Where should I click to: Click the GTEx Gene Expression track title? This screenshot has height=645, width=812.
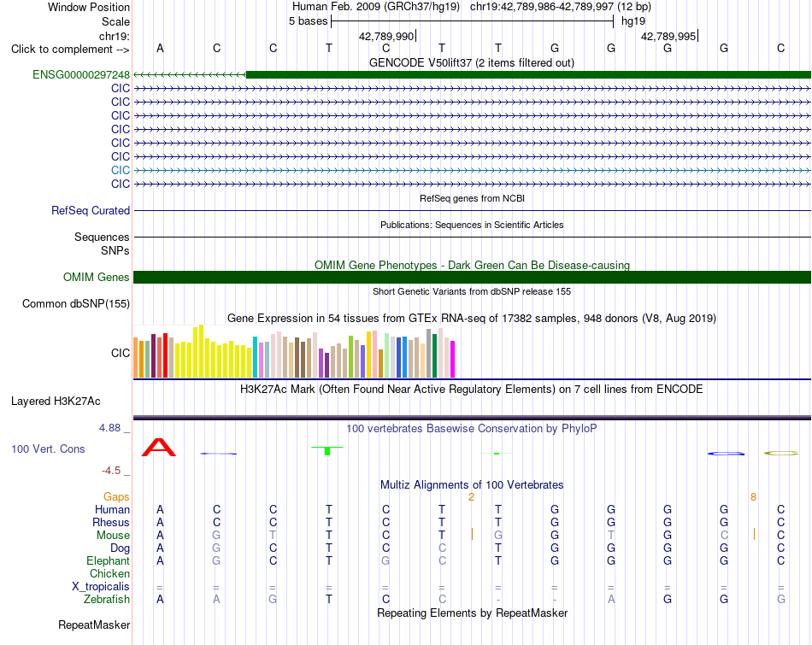472,319
